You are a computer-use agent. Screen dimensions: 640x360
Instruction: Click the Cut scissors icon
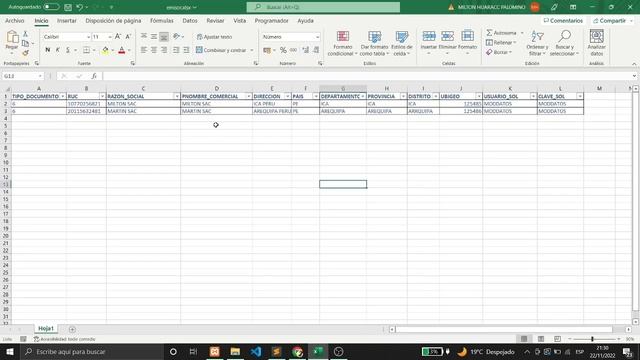point(25,34)
